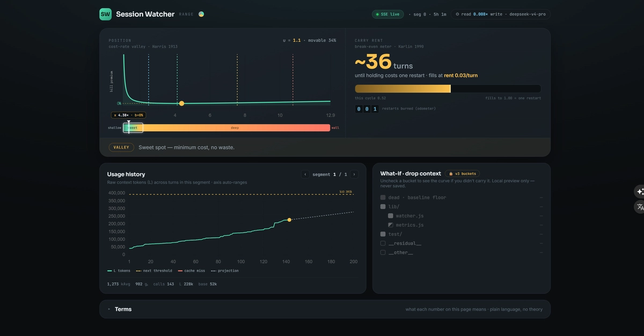This screenshot has height=336, width=644.
Task: Go to previous segment with left chevron
Action: pos(305,174)
